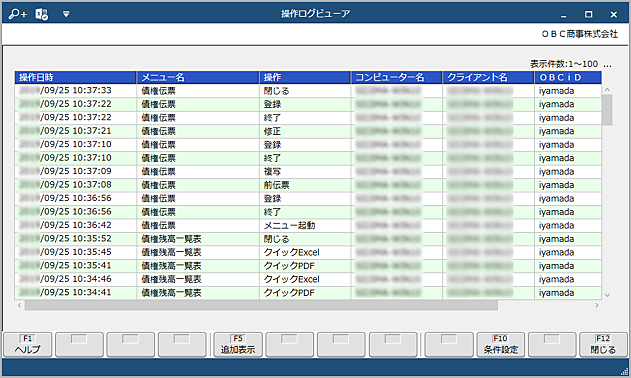The image size is (631, 378).
Task: Click the OBCiD column header
Action: point(568,77)
